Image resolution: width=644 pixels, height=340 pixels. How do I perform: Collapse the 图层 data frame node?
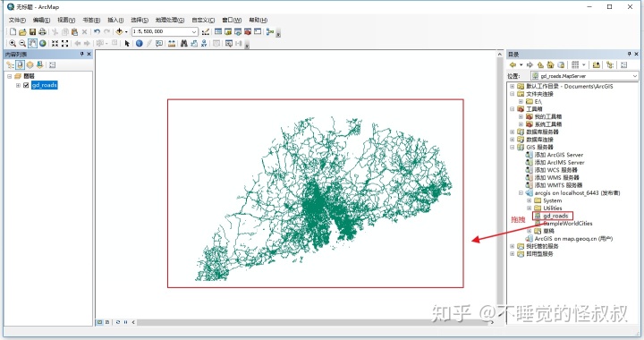(x=10, y=76)
